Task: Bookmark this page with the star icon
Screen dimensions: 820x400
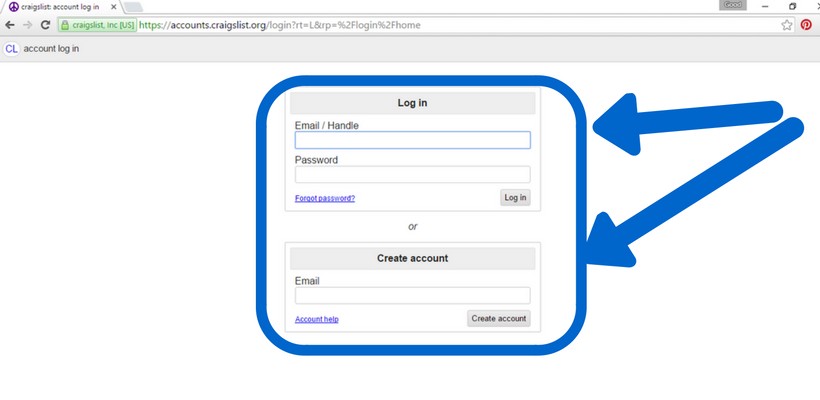Action: click(787, 25)
